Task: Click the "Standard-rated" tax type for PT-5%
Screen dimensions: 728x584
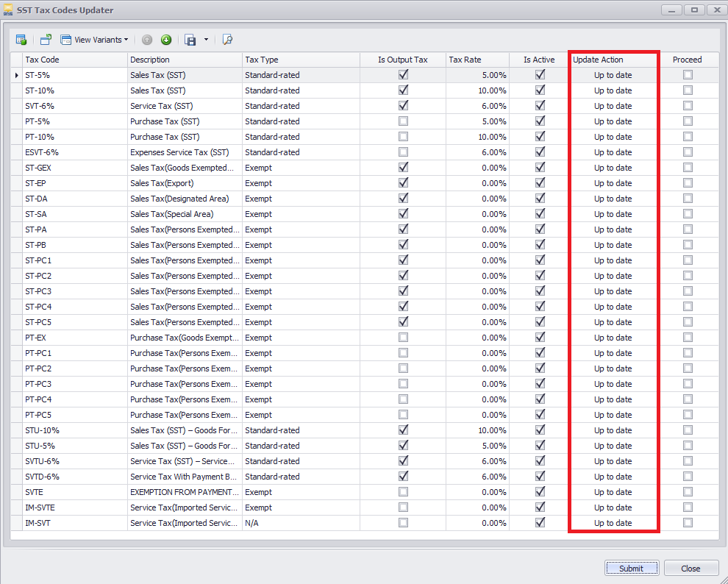Action: (x=301, y=121)
